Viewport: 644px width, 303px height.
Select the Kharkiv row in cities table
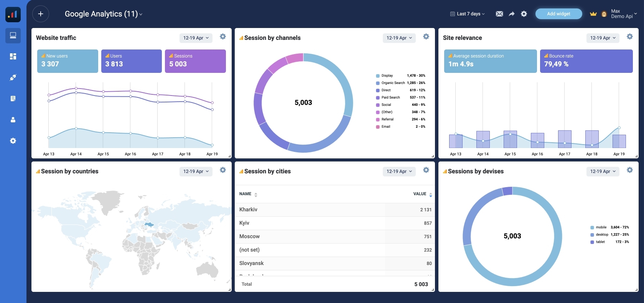334,210
